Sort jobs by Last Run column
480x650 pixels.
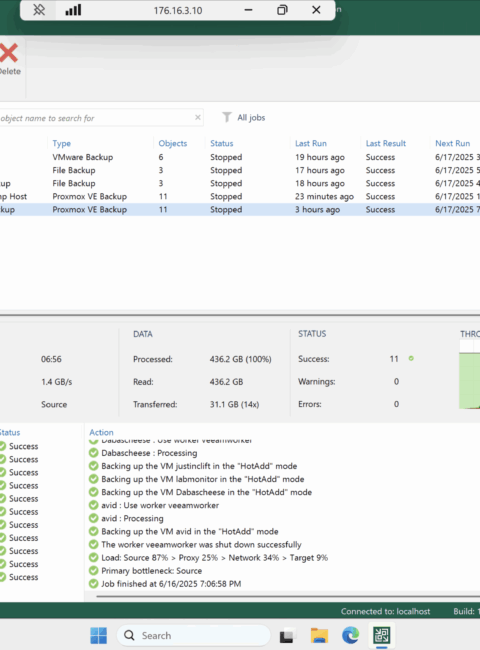pyautogui.click(x=310, y=143)
